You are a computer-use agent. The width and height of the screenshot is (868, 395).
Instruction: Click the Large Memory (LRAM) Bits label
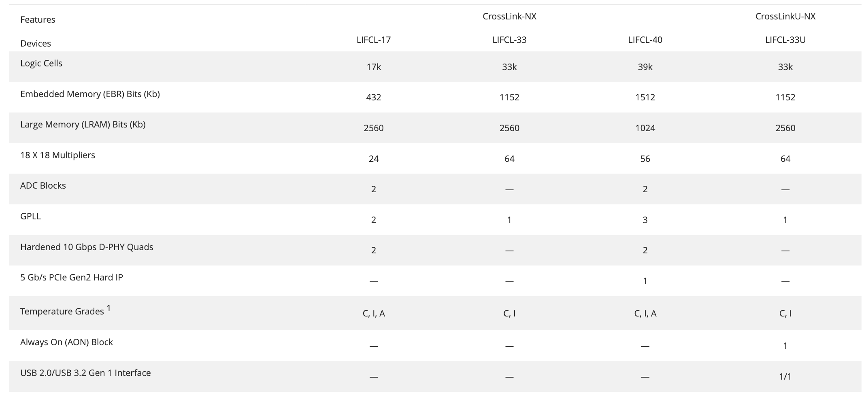click(83, 124)
